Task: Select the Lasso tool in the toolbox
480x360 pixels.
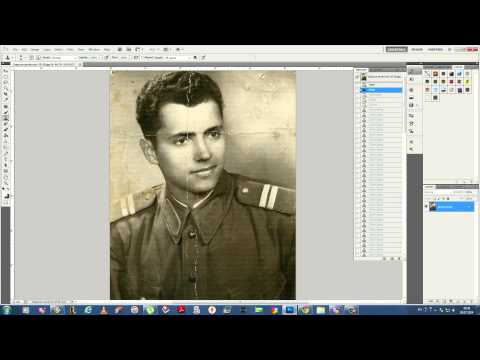Action: (6, 82)
